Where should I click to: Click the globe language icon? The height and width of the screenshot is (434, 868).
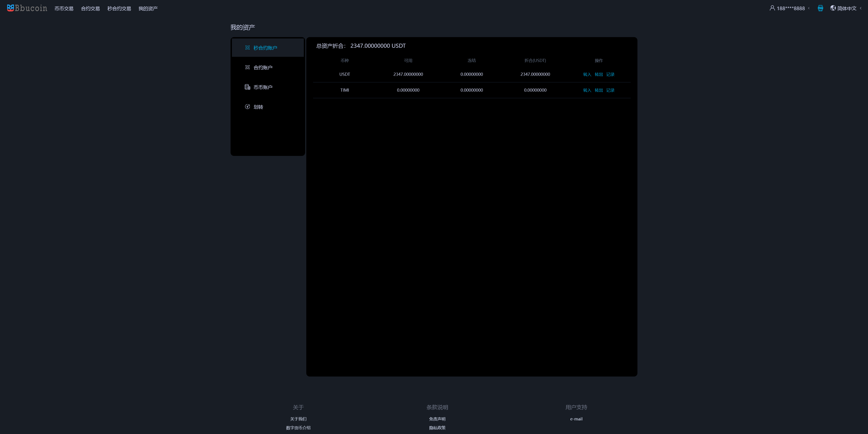(x=833, y=8)
